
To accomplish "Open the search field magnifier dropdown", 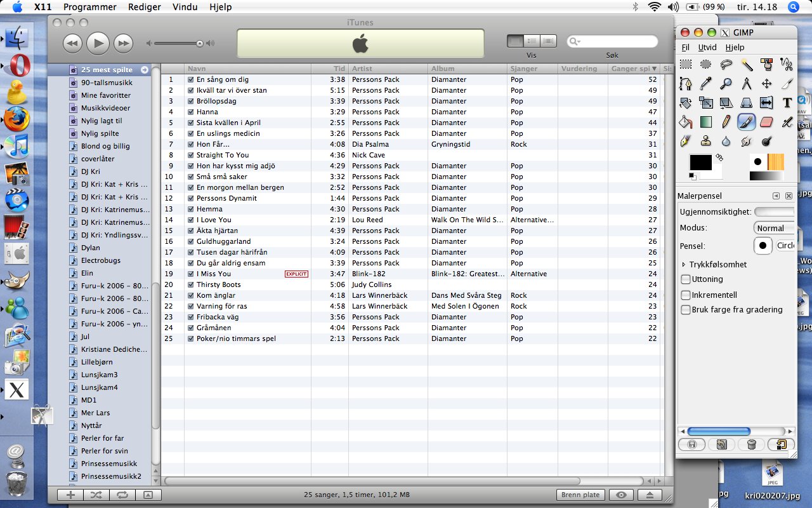I will pyautogui.click(x=575, y=41).
